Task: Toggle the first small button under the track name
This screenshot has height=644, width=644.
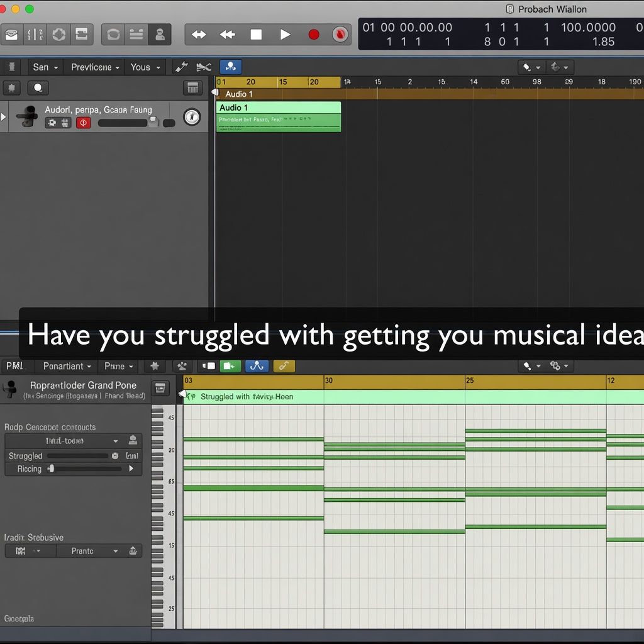Action: click(x=52, y=123)
